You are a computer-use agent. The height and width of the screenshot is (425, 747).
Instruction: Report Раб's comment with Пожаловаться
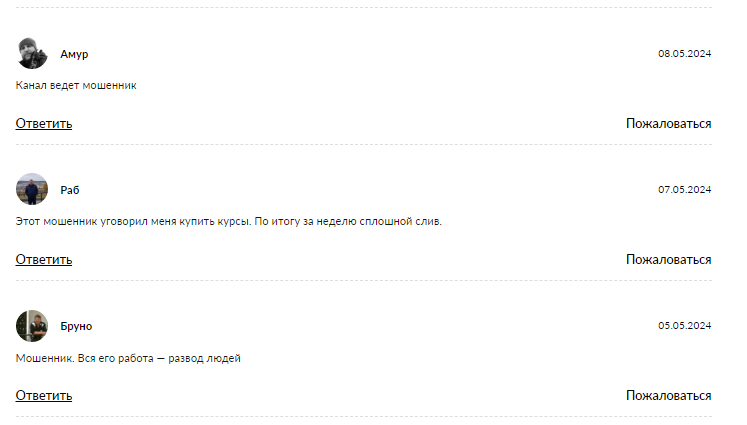point(668,260)
